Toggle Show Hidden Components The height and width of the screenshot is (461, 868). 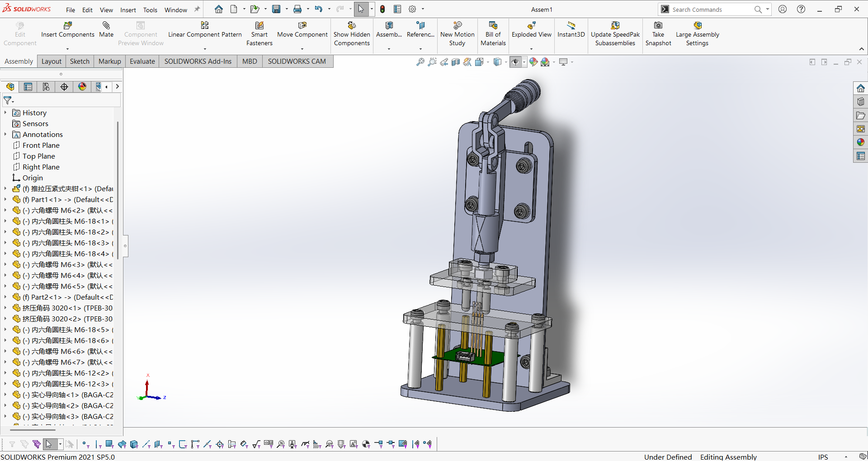(352, 34)
